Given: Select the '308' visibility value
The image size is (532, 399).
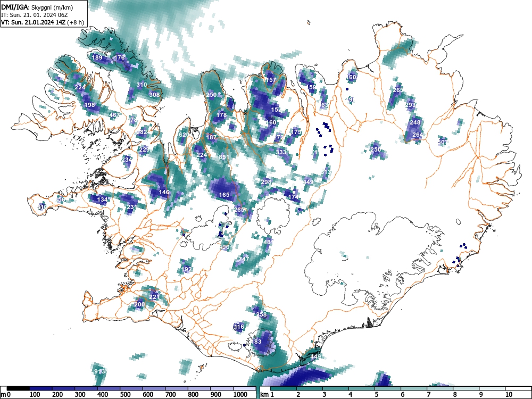Looking at the screenshot, I should pos(154,95).
